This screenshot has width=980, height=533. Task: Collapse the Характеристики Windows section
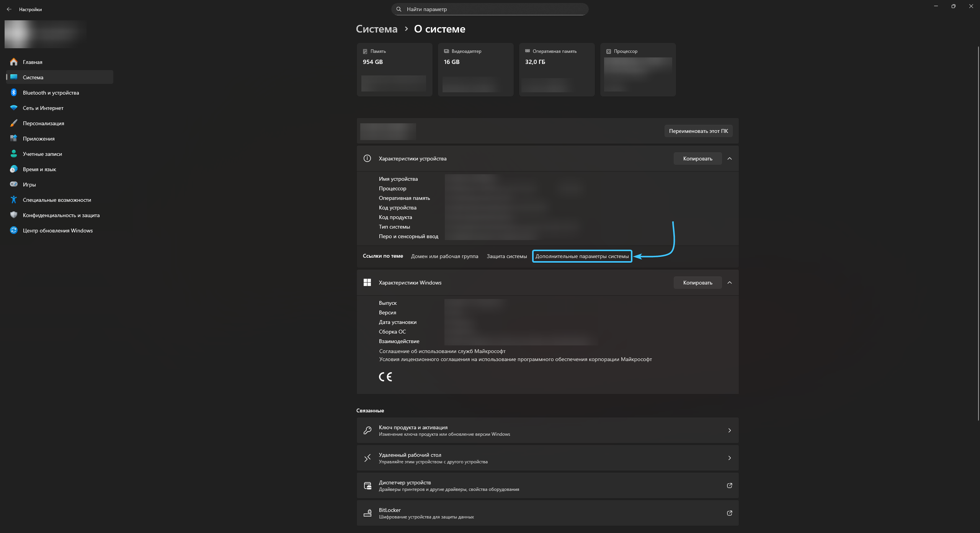(x=730, y=283)
